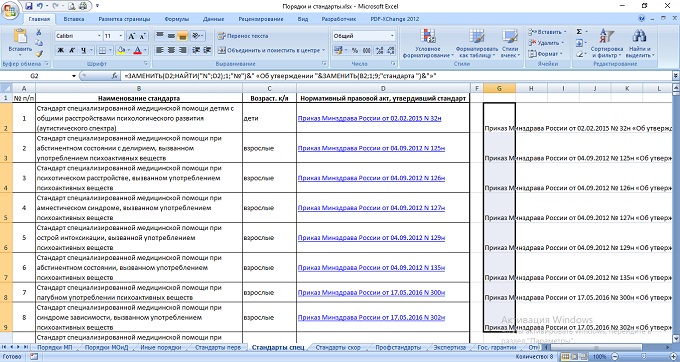Screen dimensions: 680x362
Task: Select column G header
Action: tap(499, 88)
